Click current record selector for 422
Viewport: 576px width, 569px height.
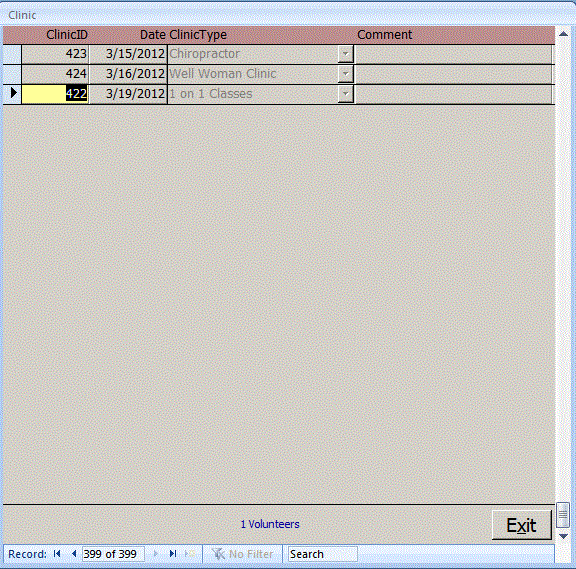pyautogui.click(x=12, y=94)
